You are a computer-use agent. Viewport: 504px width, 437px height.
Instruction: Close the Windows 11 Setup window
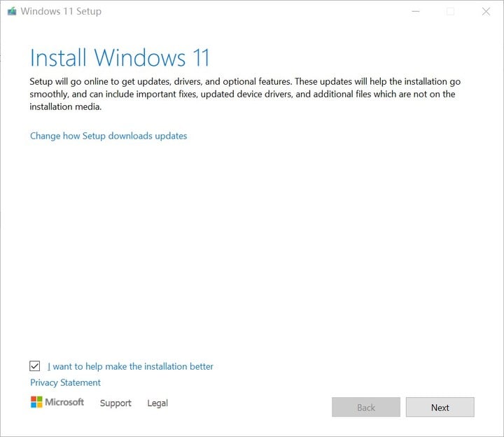coord(486,11)
